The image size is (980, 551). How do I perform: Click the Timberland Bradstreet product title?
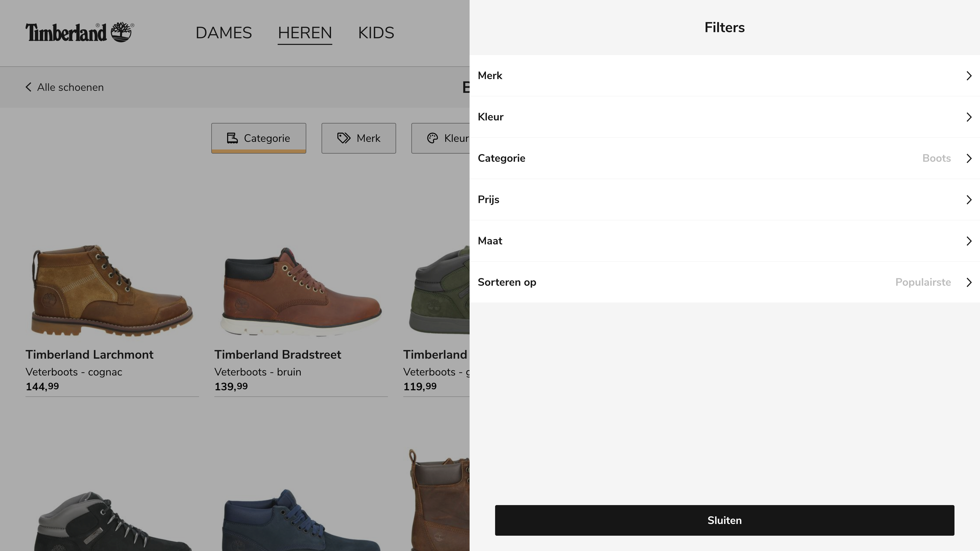(277, 354)
